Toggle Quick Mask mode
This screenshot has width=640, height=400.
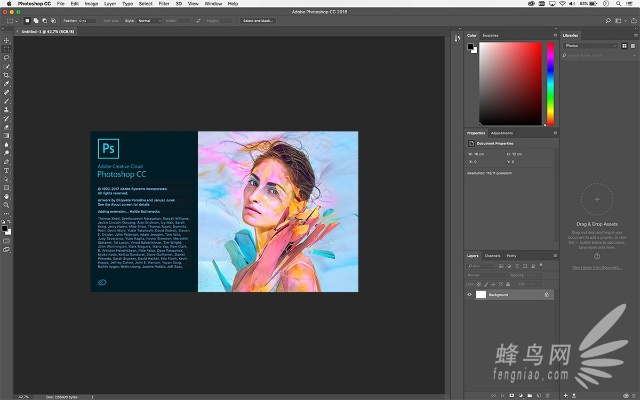coord(6,241)
